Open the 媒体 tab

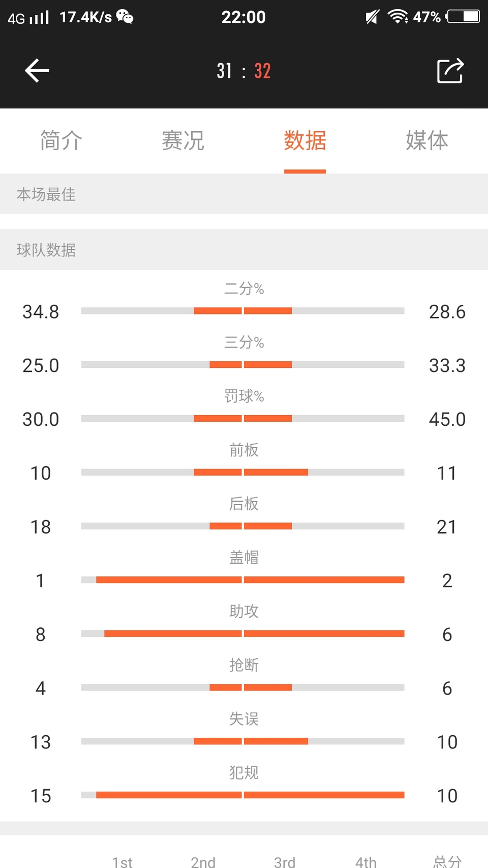tap(427, 140)
